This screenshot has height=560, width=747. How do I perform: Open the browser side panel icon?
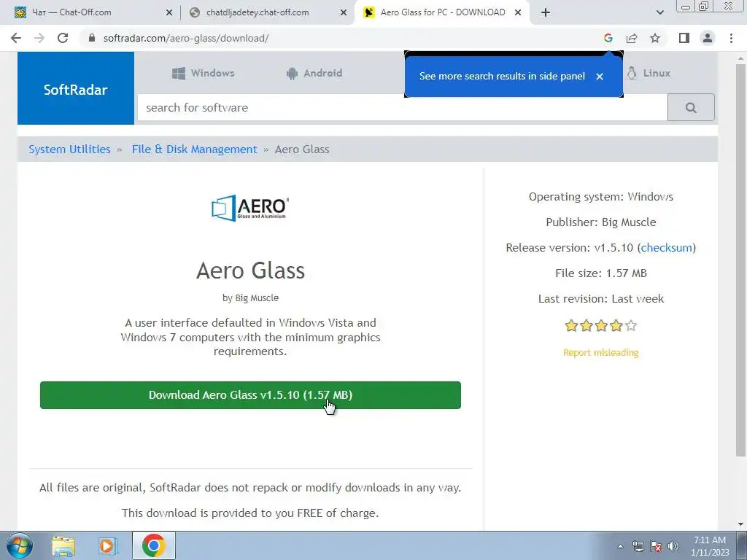pyautogui.click(x=684, y=38)
